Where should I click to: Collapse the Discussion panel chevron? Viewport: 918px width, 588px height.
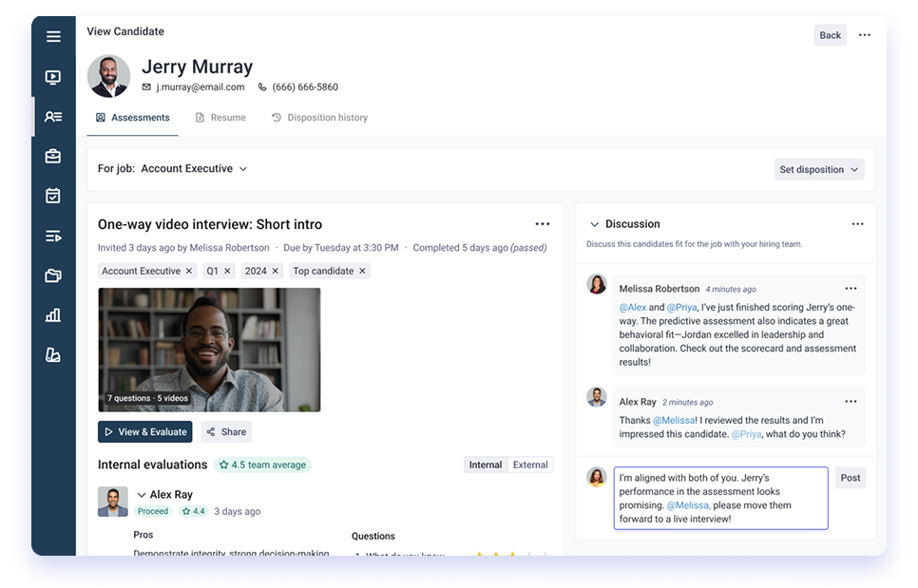click(x=594, y=224)
